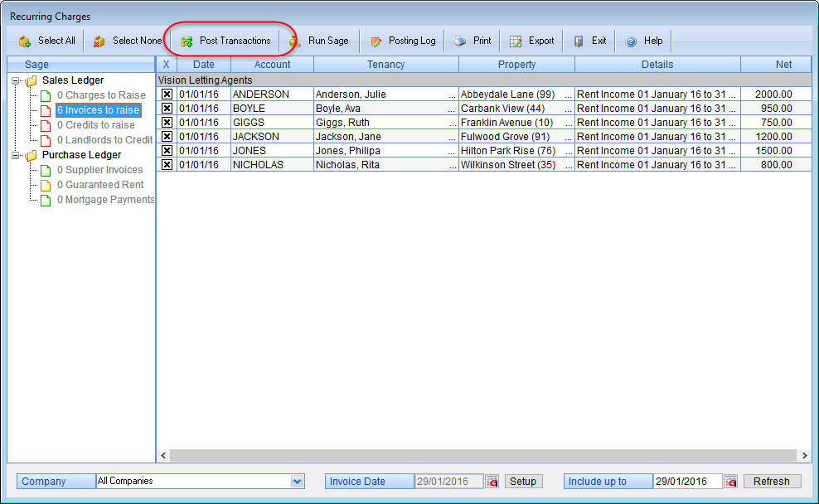Collapse the Purchase Ledger tree node

point(16,156)
